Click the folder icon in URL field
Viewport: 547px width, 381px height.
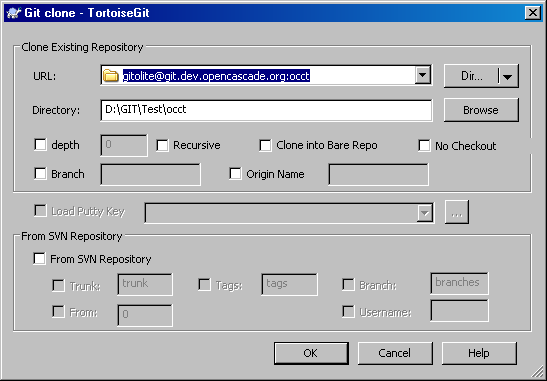click(x=111, y=75)
